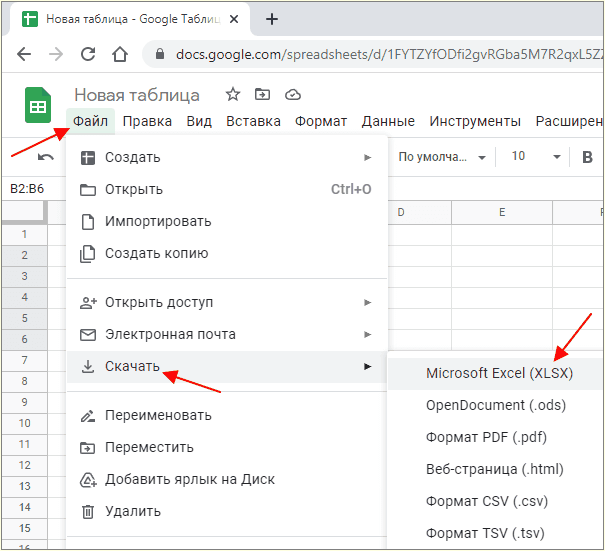Expand the Открыть доступ submenu arrow

[368, 303]
